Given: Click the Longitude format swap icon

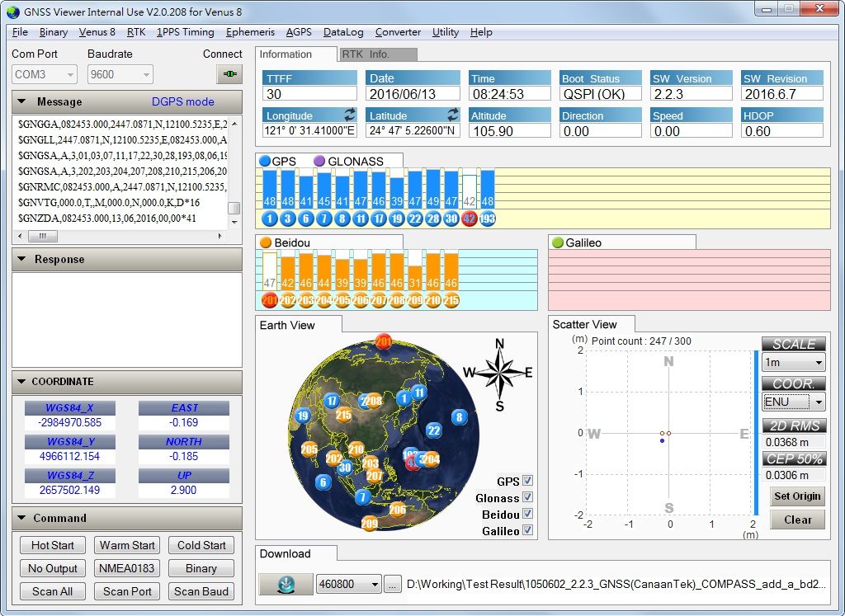Looking at the screenshot, I should point(350,115).
